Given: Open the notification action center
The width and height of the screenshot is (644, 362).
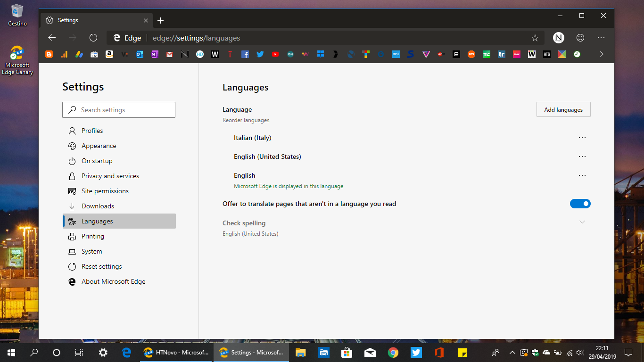Looking at the screenshot, I should click(x=628, y=353).
